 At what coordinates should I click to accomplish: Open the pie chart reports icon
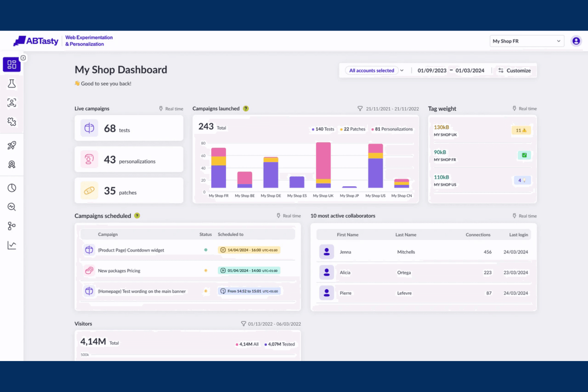coord(12,188)
